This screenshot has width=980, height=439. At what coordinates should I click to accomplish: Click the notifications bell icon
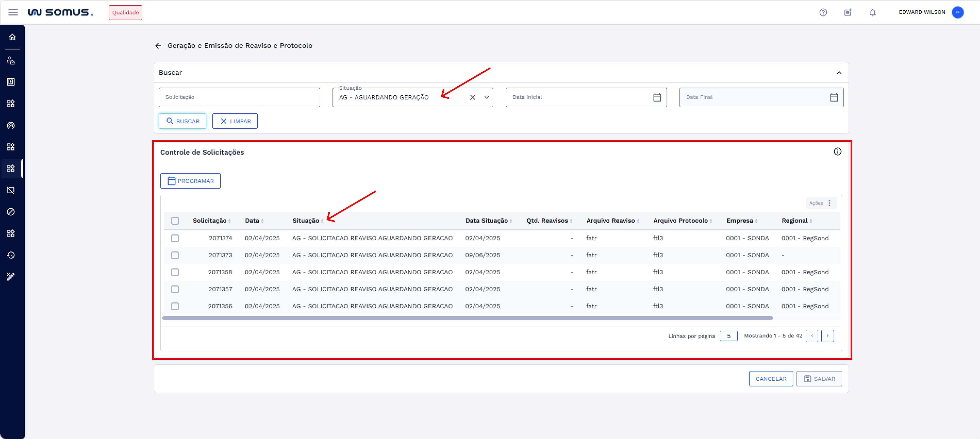pyautogui.click(x=872, y=13)
